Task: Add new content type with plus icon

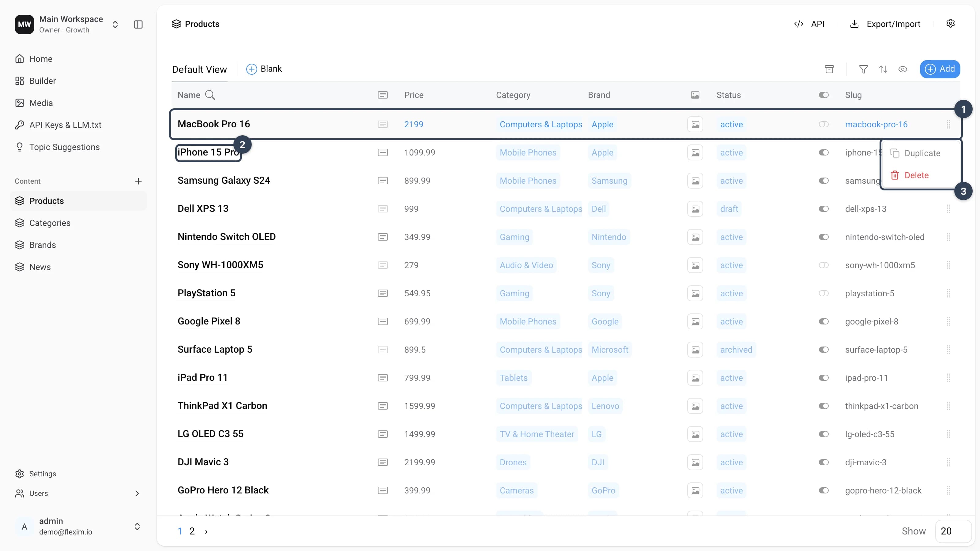Action: click(138, 181)
